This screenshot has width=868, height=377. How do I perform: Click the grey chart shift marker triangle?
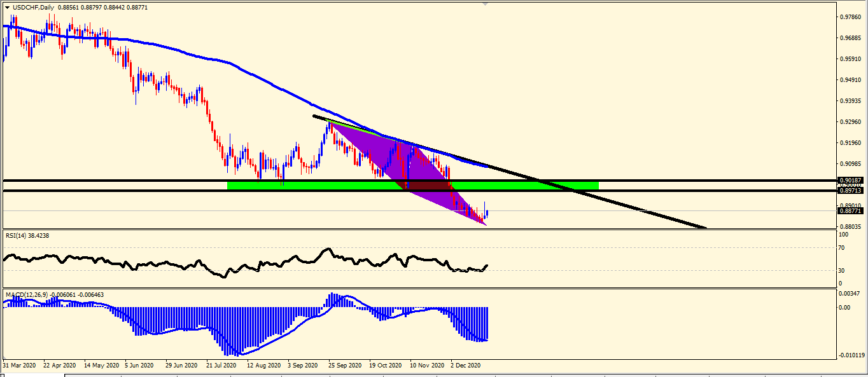(x=486, y=3)
